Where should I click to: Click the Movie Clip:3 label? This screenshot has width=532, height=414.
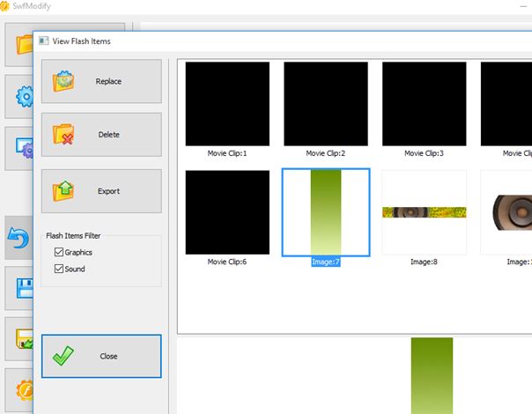(425, 153)
